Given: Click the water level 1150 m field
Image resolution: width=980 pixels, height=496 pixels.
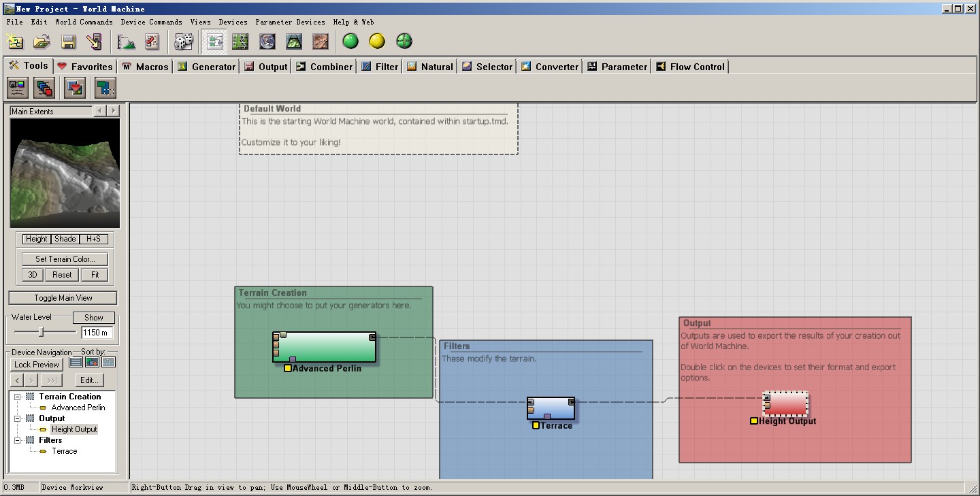Looking at the screenshot, I should (97, 333).
